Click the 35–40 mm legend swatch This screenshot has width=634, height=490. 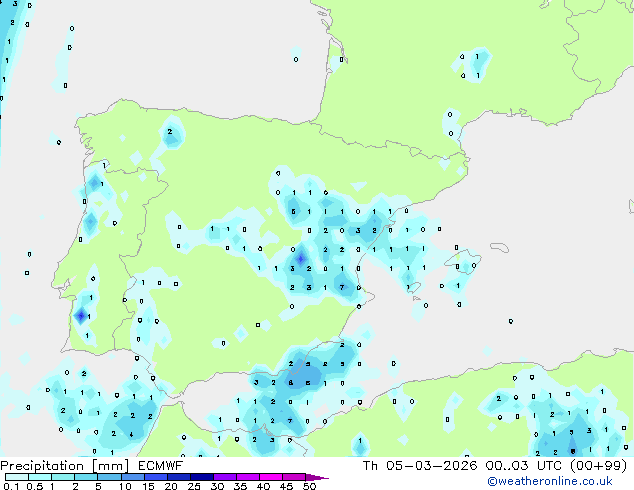[x=248, y=477]
